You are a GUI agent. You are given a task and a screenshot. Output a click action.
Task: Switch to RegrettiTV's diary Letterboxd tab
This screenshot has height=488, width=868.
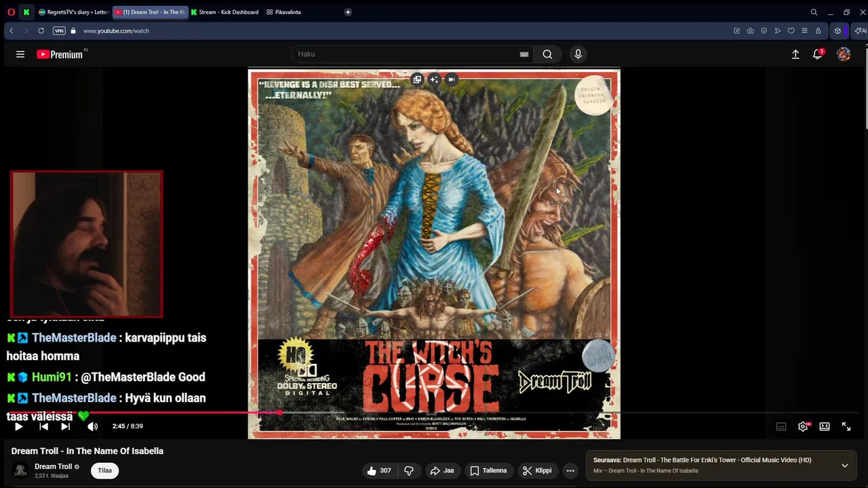point(73,12)
